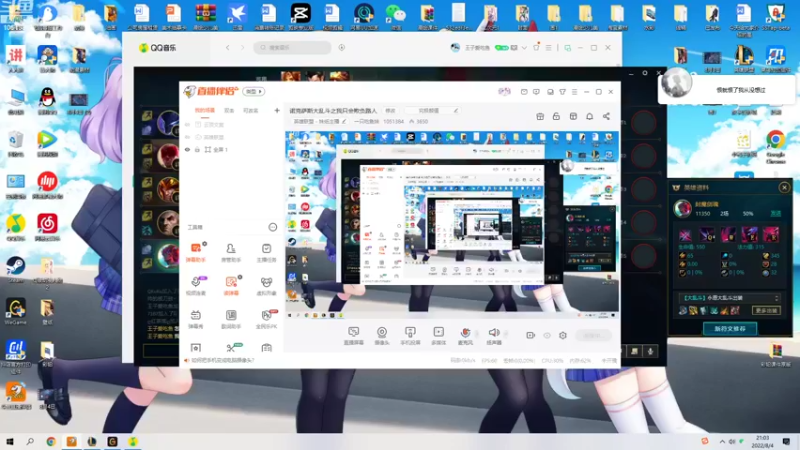Open the Windows Start menu
Screen dimensions: 800x450
[9, 441]
